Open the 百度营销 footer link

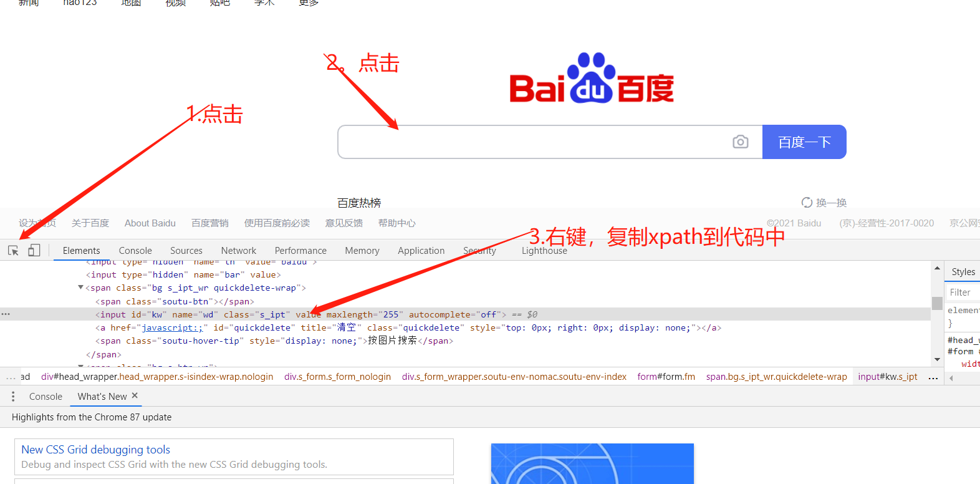tap(210, 223)
